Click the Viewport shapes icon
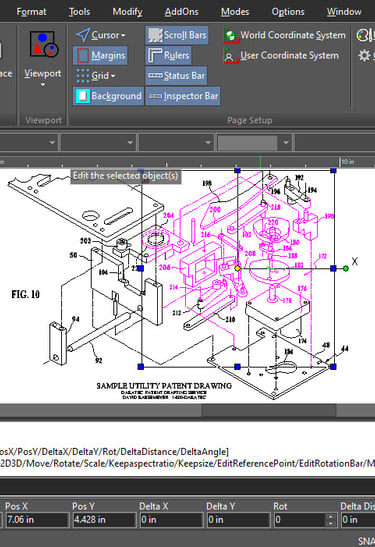This screenshot has width=375, height=547. (x=43, y=44)
